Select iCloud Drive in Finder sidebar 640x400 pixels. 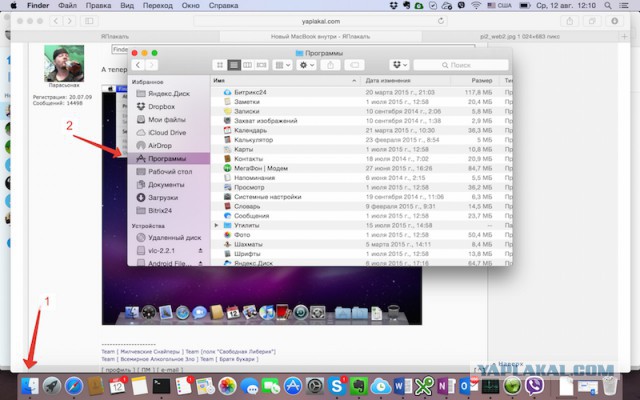pos(169,133)
